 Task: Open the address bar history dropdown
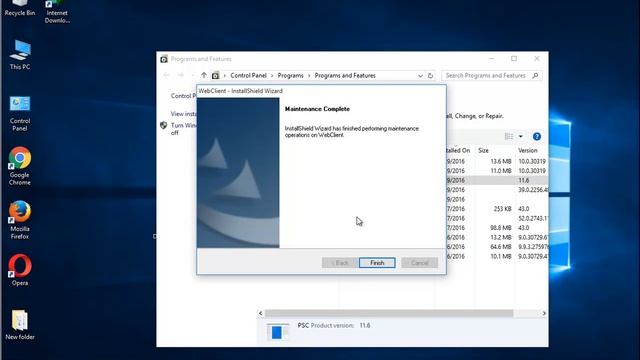(x=420, y=76)
